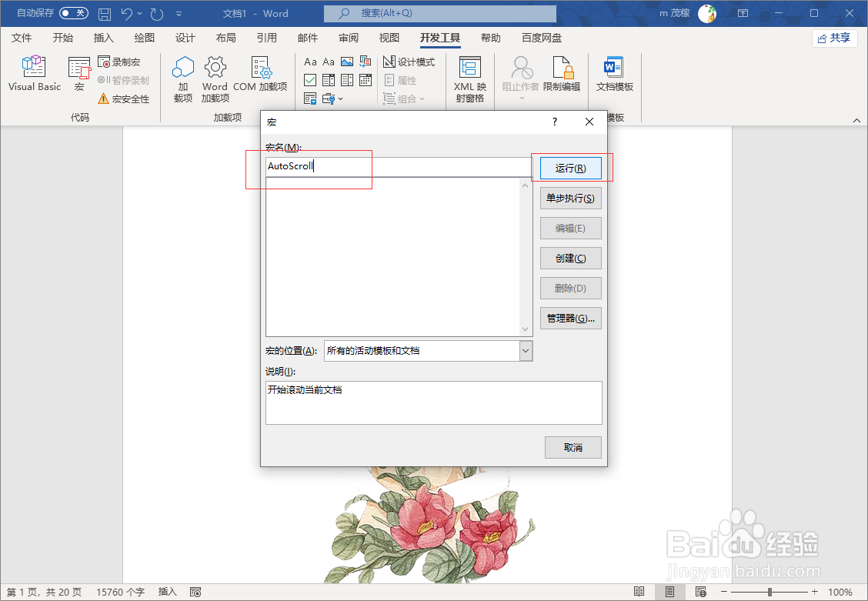868x601 pixels.
Task: Switch to the 设计 tab
Action: [185, 38]
